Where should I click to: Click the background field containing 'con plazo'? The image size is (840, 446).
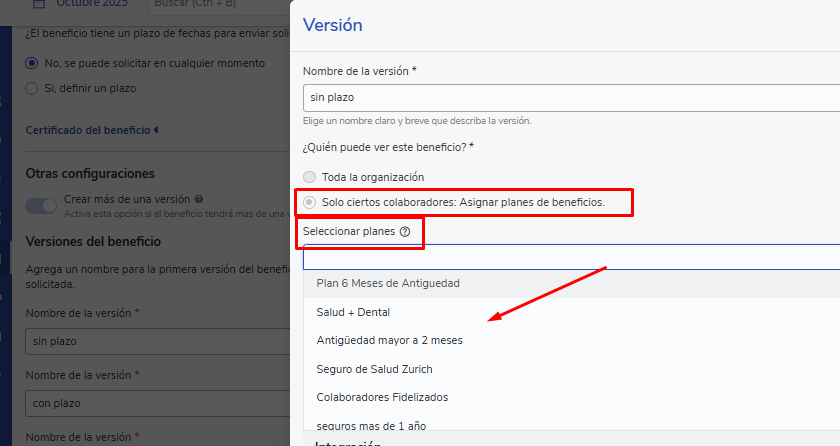[155, 403]
